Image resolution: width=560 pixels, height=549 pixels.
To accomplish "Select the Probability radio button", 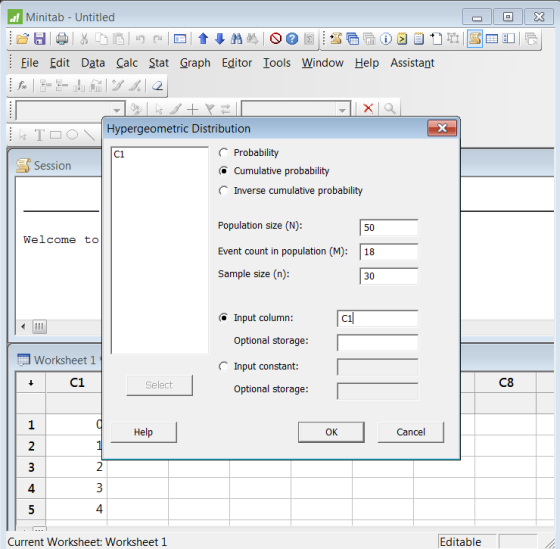I will (x=224, y=153).
